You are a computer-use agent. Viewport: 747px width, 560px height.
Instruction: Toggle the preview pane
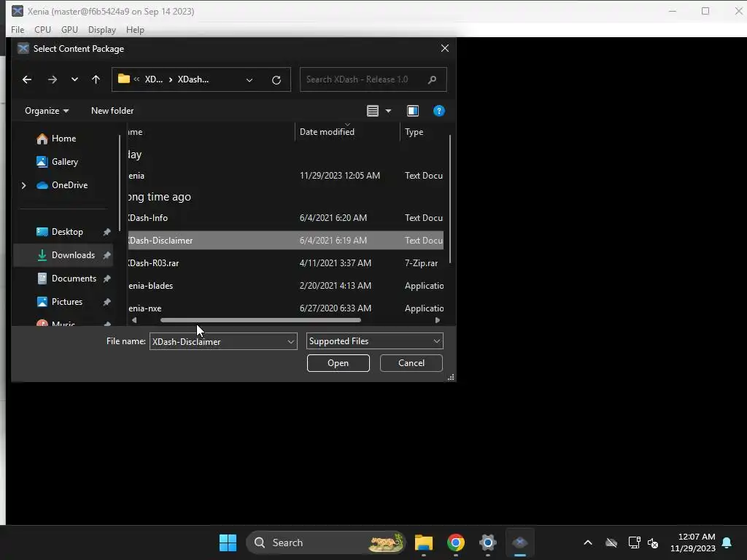[413, 111]
